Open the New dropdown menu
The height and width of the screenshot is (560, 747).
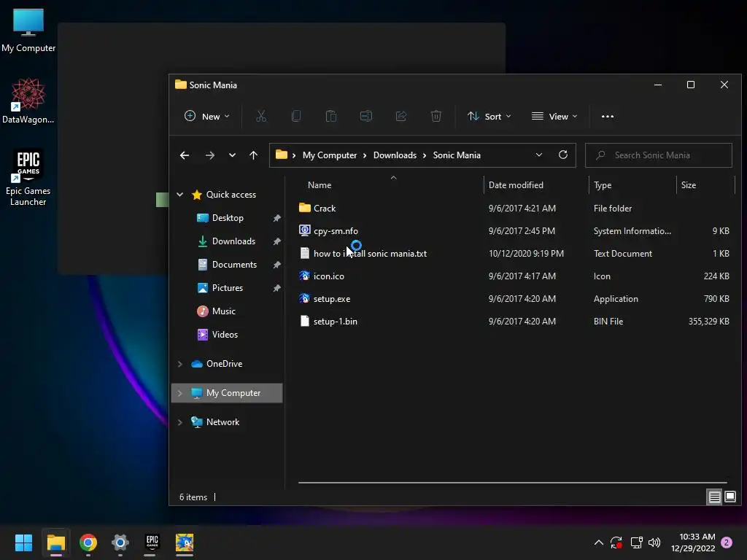pyautogui.click(x=206, y=116)
